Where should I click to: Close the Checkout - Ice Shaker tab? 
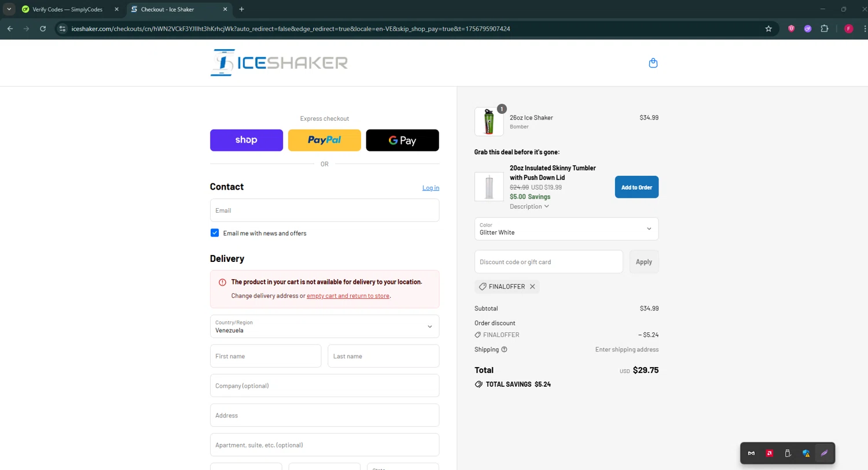225,9
